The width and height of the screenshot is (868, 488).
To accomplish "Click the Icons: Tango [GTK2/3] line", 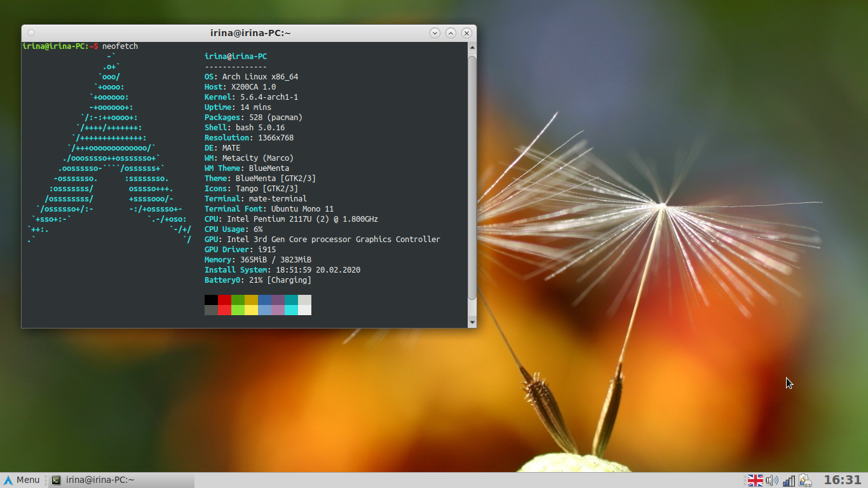I will click(x=251, y=189).
